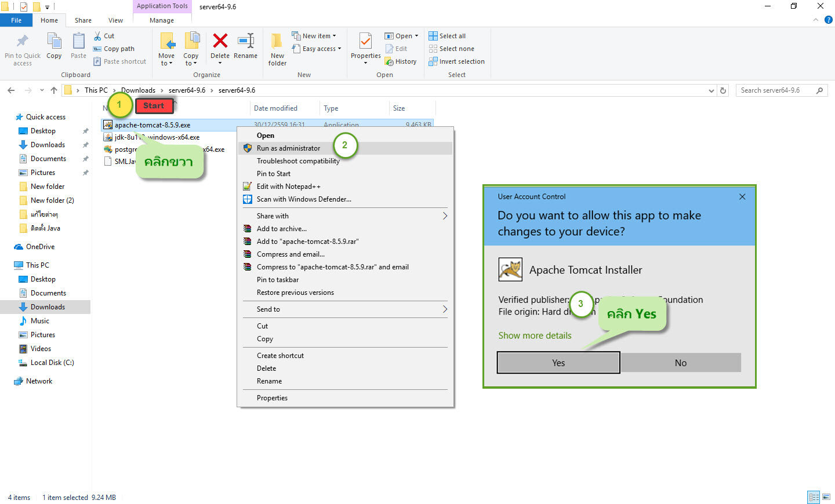Open Explorer Help question mark icon
Viewport: 835px width, 504px height.
pyautogui.click(x=829, y=20)
